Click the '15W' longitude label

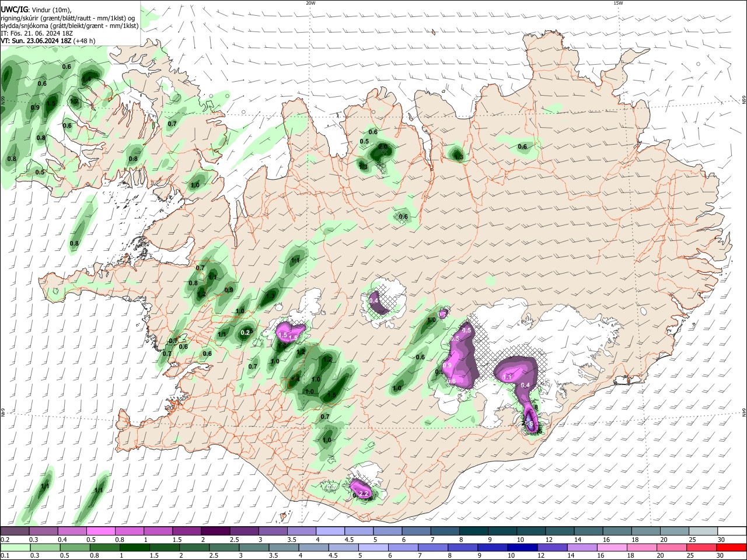click(618, 3)
